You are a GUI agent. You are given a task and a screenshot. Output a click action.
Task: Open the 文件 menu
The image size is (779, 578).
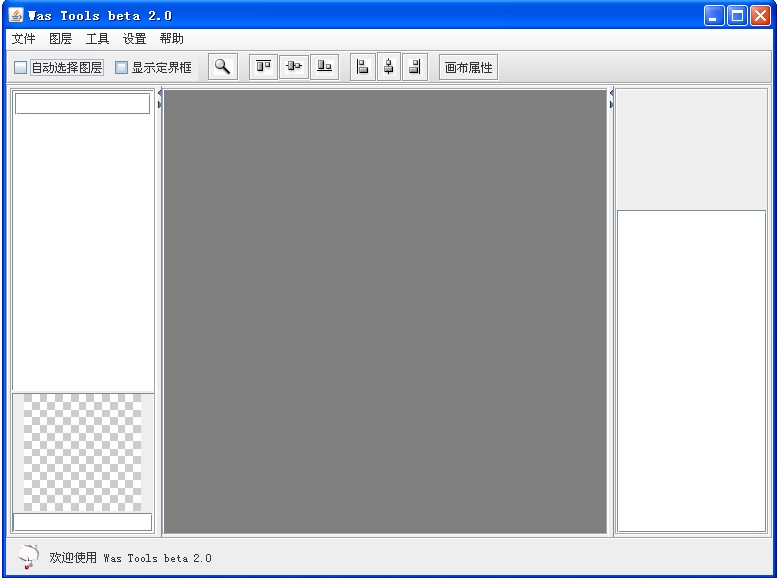tap(23, 39)
